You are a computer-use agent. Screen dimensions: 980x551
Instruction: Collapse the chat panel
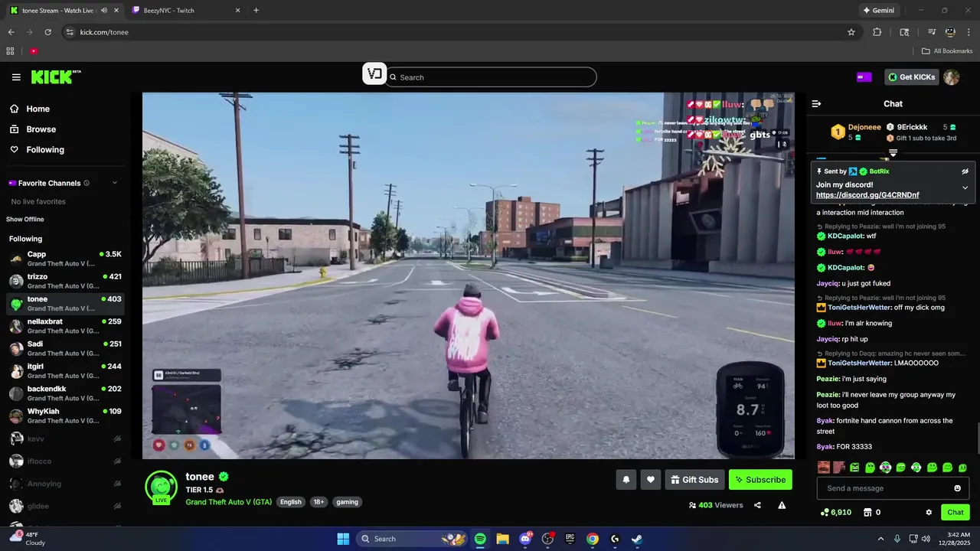click(816, 104)
